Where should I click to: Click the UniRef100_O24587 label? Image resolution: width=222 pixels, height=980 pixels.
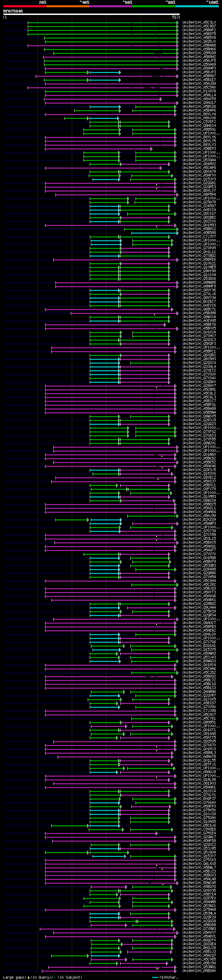pos(199,206)
